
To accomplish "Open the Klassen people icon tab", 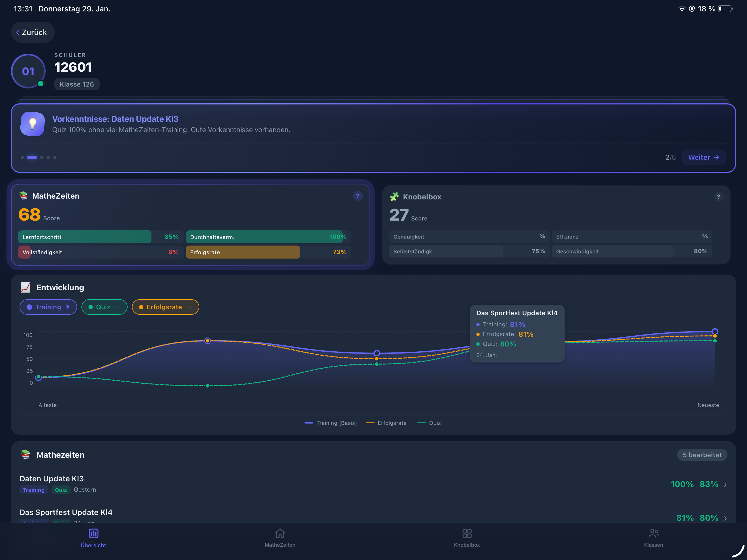I will click(x=653, y=534).
